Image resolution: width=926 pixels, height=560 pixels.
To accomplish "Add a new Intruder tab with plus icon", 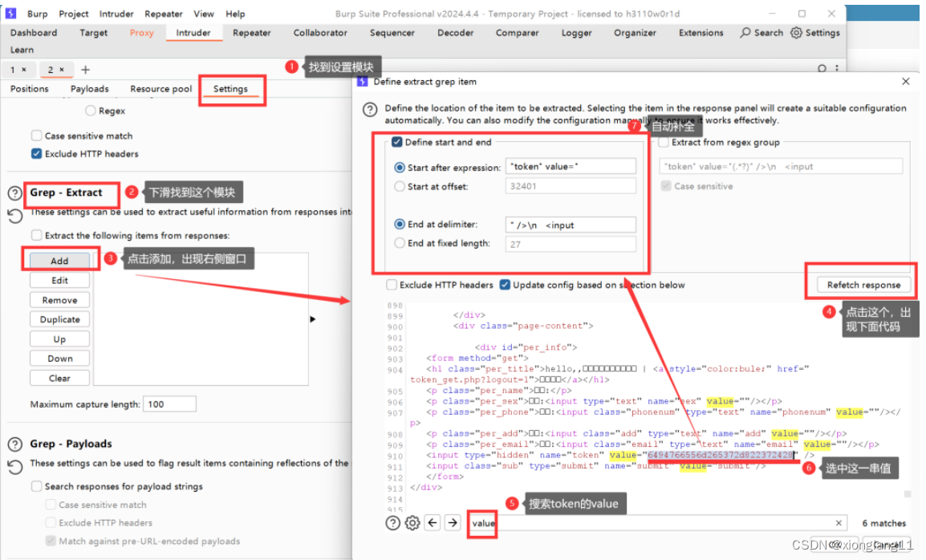I will [86, 70].
